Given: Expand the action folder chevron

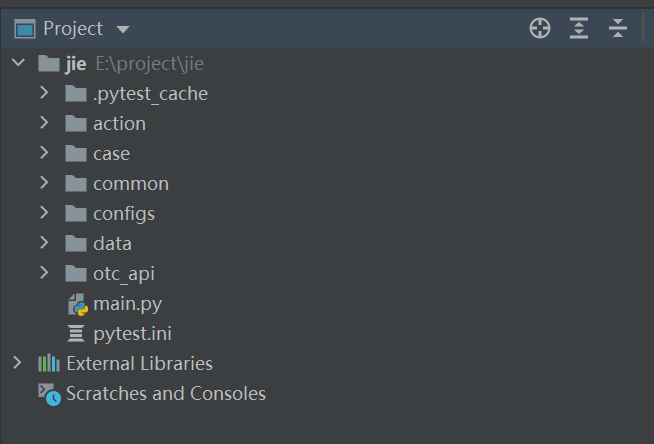Looking at the screenshot, I should click(44, 124).
